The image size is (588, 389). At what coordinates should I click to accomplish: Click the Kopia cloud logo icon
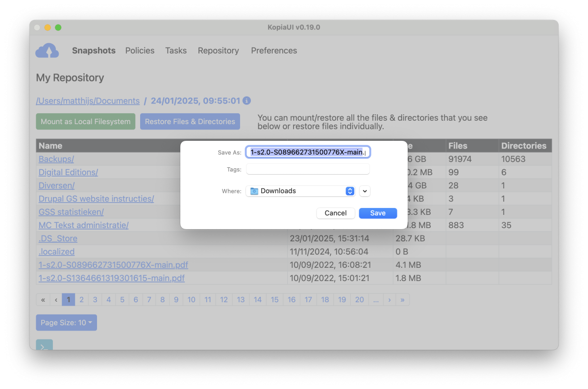47,51
